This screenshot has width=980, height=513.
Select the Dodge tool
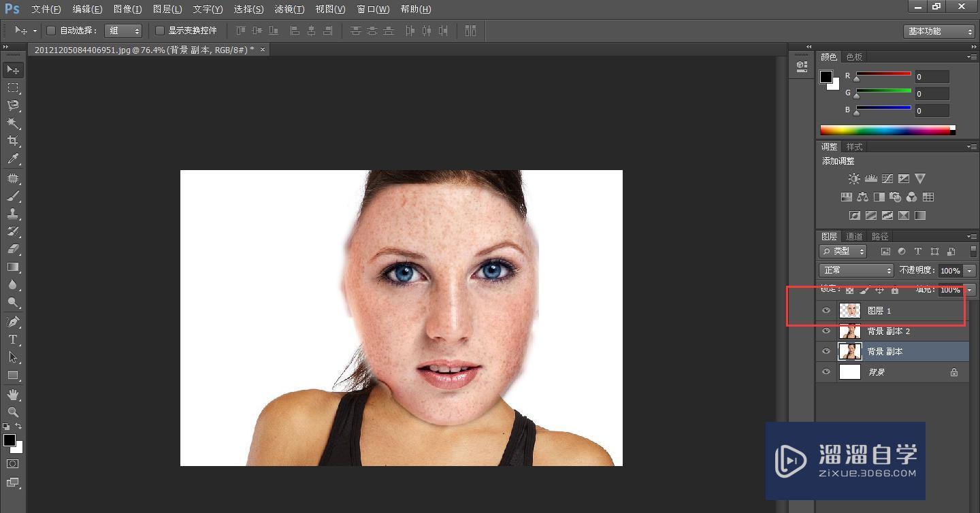(x=13, y=302)
